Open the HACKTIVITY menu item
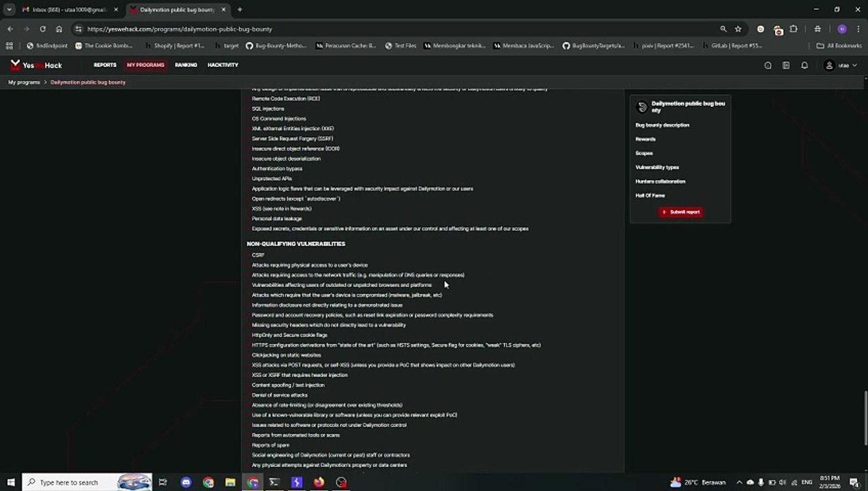Image resolution: width=868 pixels, height=491 pixels. [x=223, y=65]
